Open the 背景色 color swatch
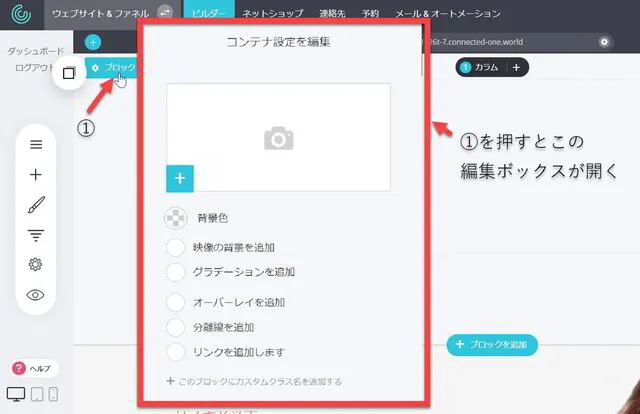The image size is (640, 414). click(176, 218)
